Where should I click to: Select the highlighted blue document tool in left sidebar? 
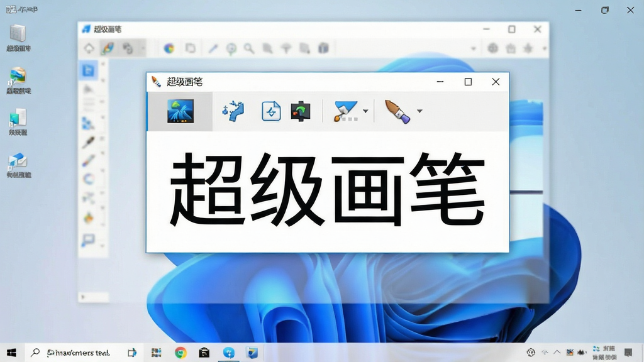click(88, 70)
